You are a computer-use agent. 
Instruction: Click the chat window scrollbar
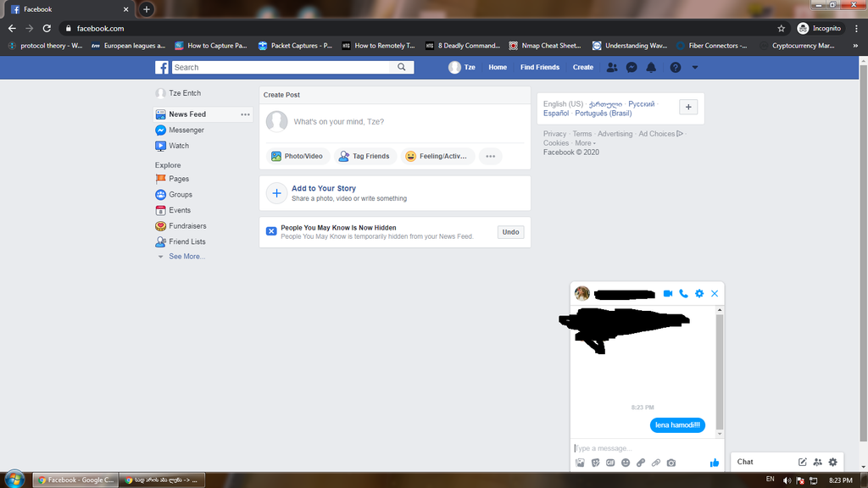tap(719, 372)
